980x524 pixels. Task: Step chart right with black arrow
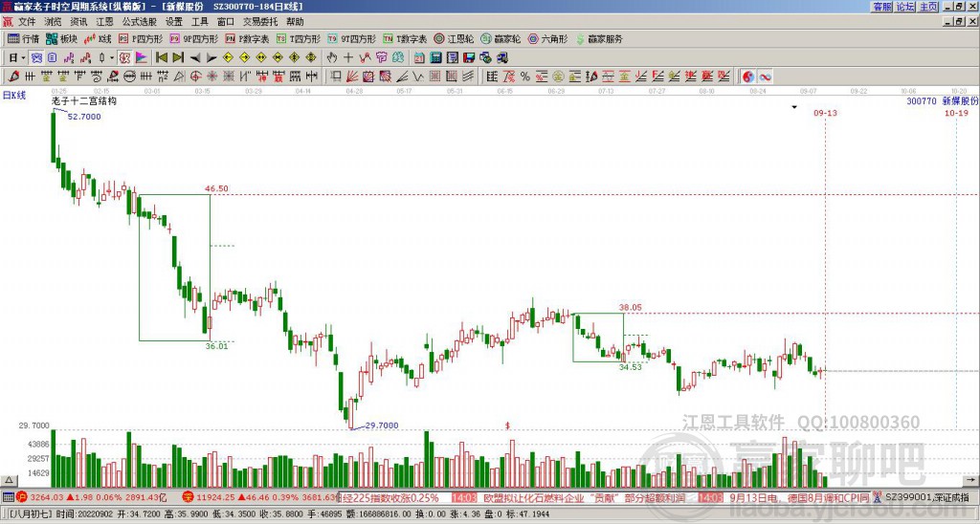coord(212,58)
